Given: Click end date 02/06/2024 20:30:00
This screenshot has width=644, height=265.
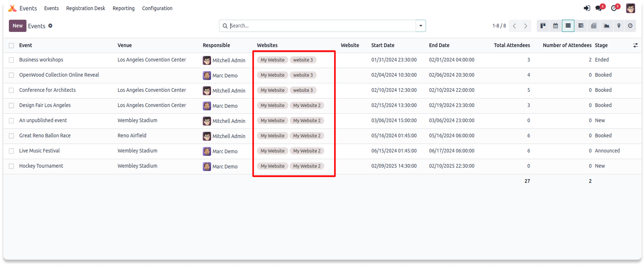Looking at the screenshot, I should pyautogui.click(x=451, y=75).
